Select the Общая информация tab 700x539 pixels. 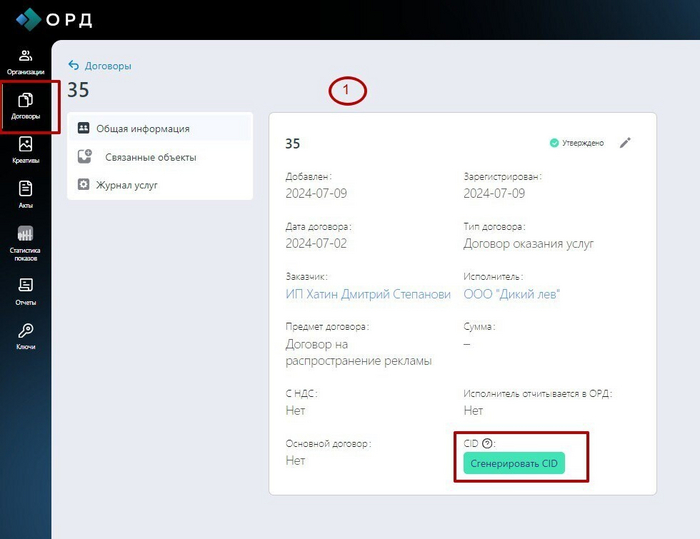tap(160, 128)
